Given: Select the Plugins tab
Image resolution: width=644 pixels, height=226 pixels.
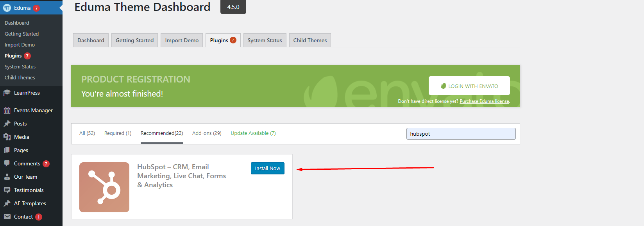Looking at the screenshot, I should click(223, 40).
